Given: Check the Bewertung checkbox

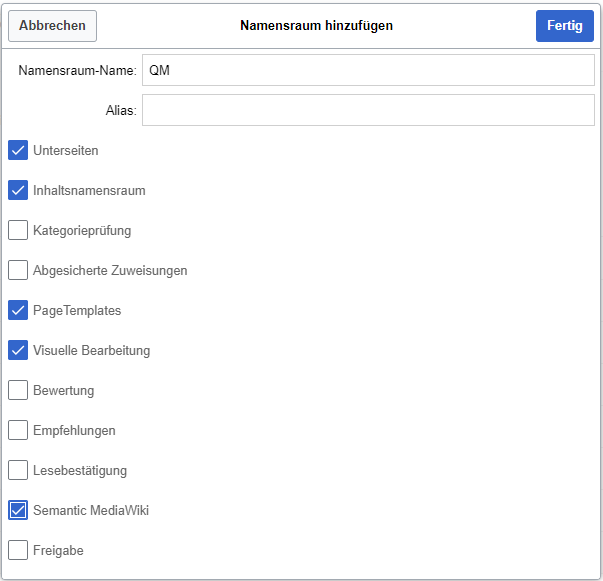Looking at the screenshot, I should tap(18, 390).
